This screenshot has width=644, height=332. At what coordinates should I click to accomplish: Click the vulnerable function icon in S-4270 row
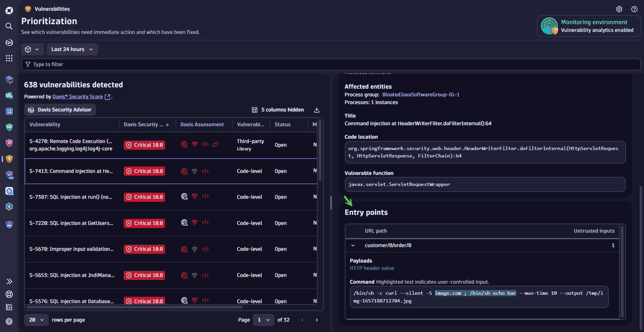tap(216, 144)
